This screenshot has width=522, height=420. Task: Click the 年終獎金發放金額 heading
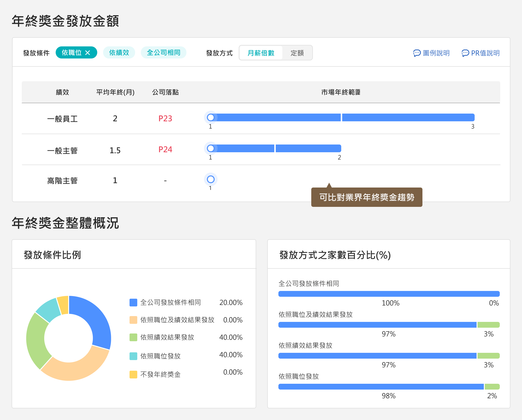tap(65, 21)
